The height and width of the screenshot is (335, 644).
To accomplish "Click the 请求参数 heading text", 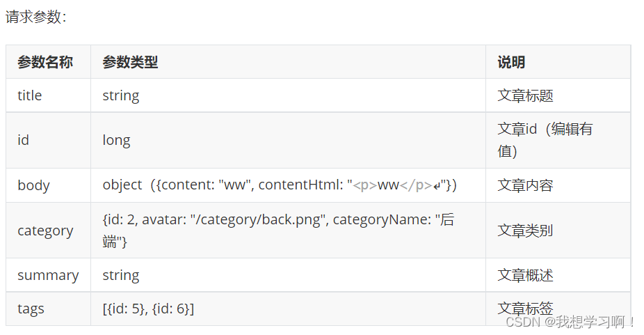I will point(35,17).
